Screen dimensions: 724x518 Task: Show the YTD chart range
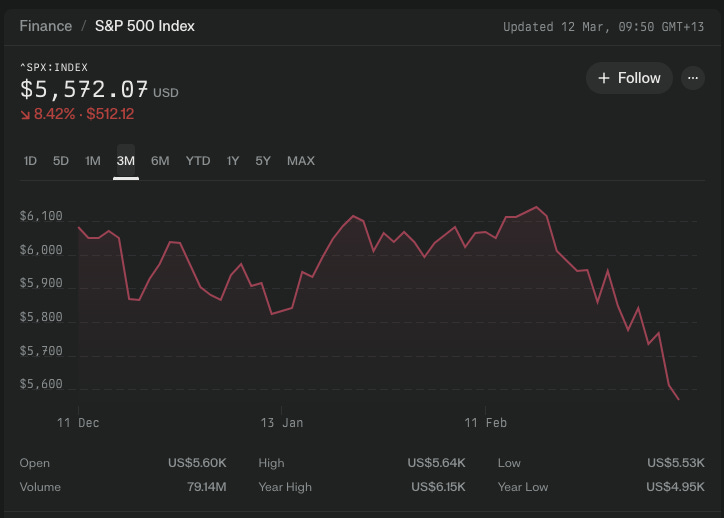(x=198, y=161)
